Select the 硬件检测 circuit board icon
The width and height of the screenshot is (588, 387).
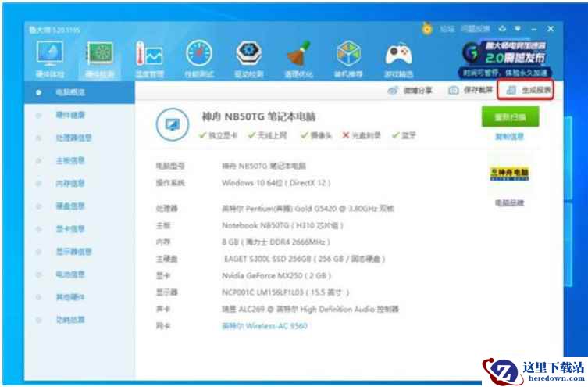point(100,53)
